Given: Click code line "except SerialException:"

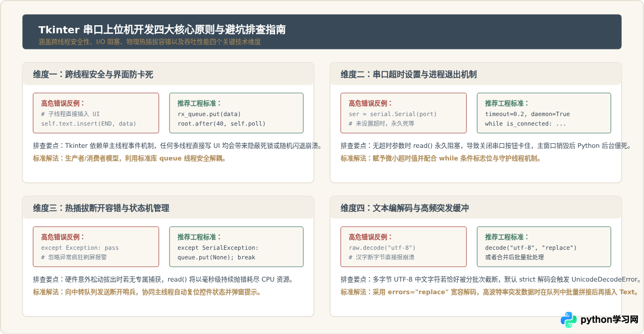Looking at the screenshot, I should click(x=218, y=248).
